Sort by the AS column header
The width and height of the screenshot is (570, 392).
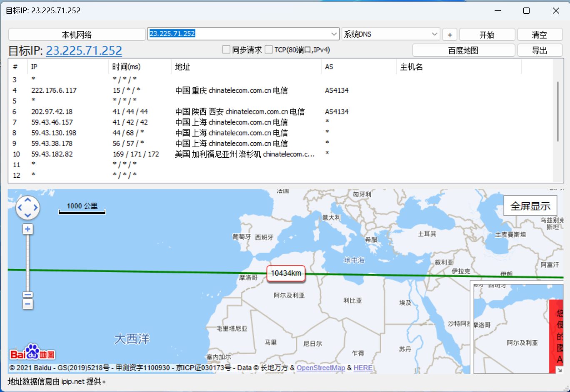(x=329, y=67)
